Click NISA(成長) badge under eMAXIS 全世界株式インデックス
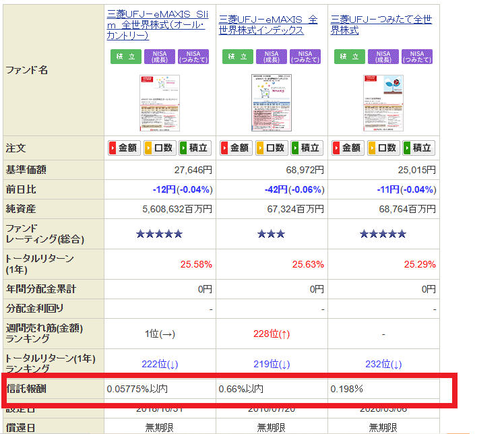This screenshot has width=504, height=434. click(272, 57)
